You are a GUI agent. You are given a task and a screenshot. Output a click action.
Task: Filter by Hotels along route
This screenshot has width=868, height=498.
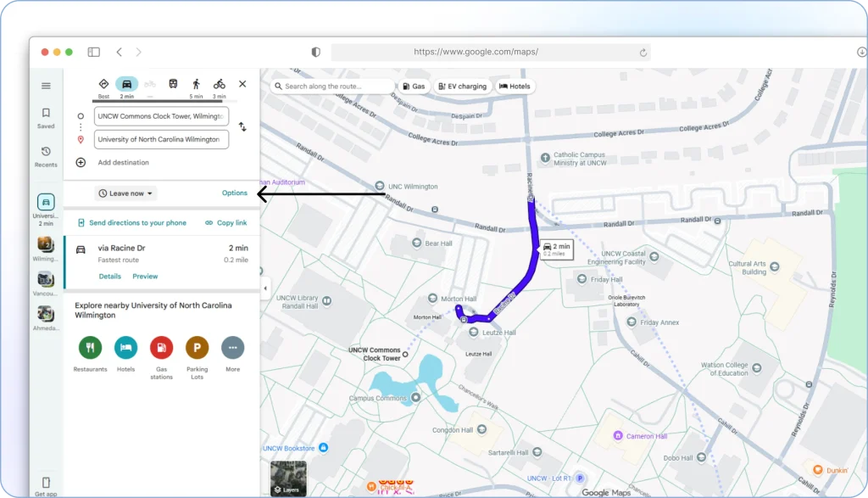pyautogui.click(x=515, y=87)
